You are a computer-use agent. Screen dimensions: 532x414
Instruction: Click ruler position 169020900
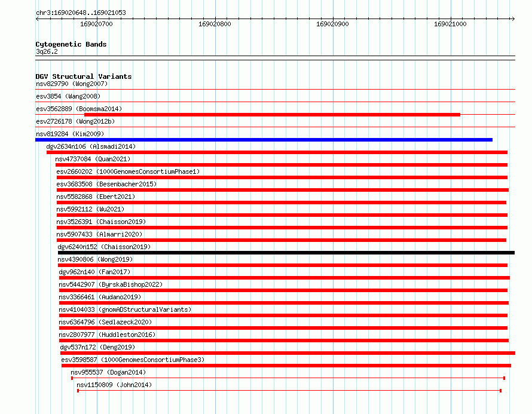(x=332, y=24)
